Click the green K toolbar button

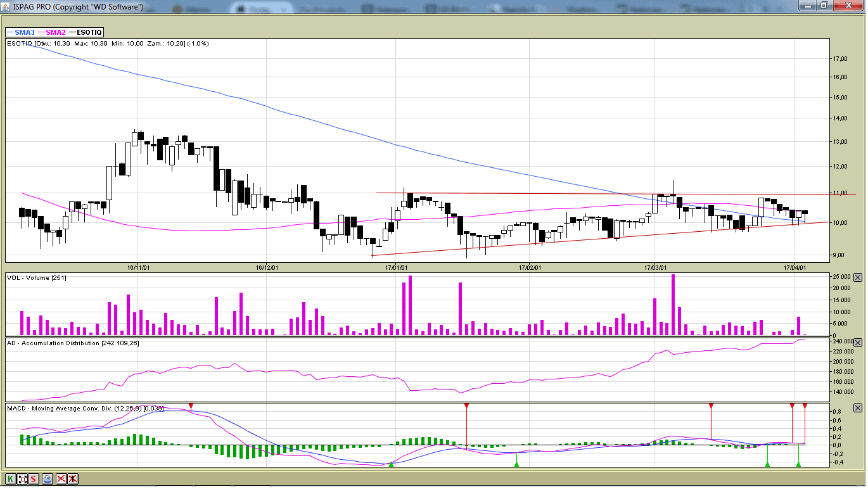click(x=11, y=479)
